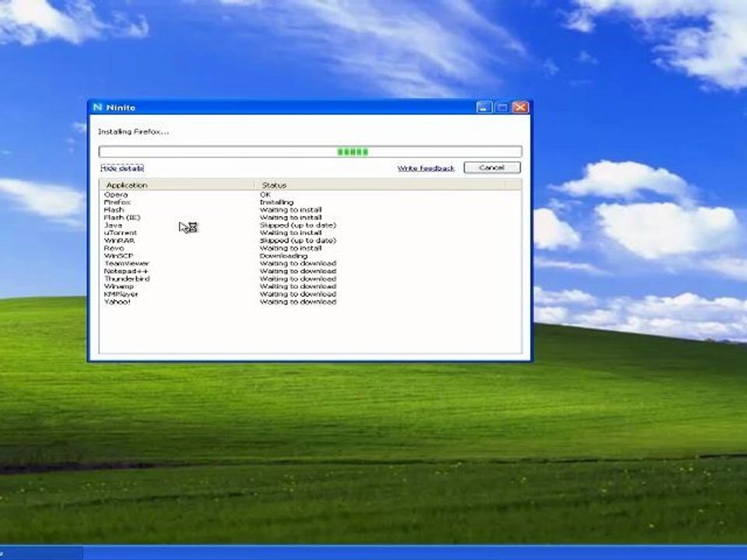Viewport: 747px width, 560px height.
Task: Click the Installing Firefox... status text
Action: click(133, 132)
